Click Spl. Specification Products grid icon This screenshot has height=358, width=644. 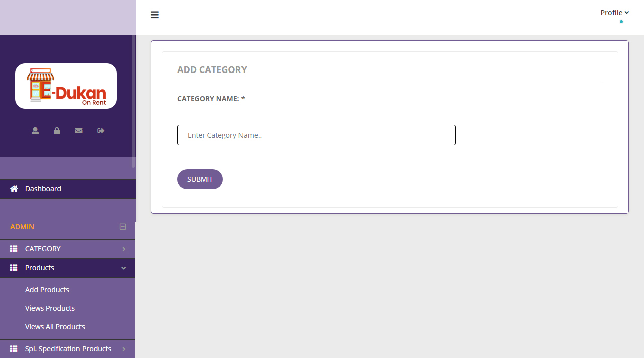click(14, 349)
